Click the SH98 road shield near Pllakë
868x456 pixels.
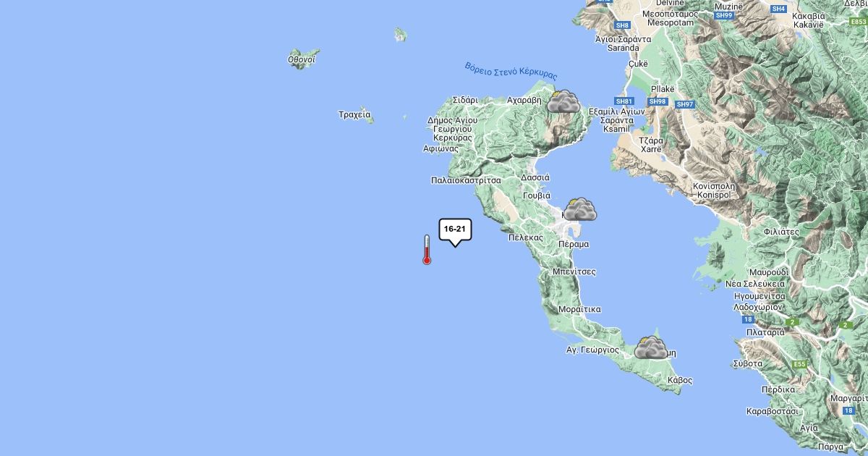658,101
